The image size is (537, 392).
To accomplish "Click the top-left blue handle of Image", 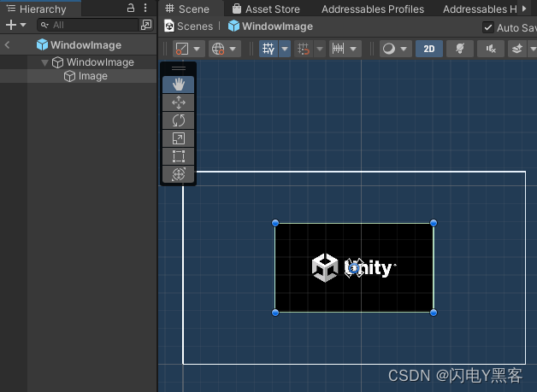I will pos(275,223).
